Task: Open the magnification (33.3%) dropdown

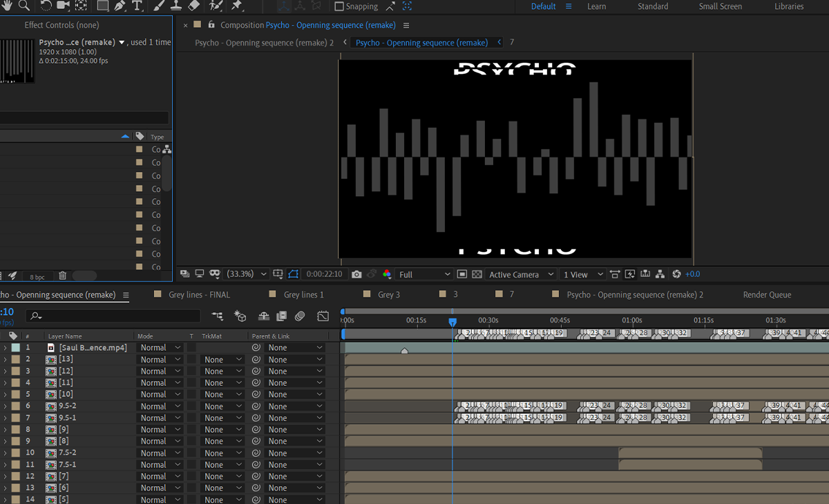Action: pyautogui.click(x=247, y=274)
